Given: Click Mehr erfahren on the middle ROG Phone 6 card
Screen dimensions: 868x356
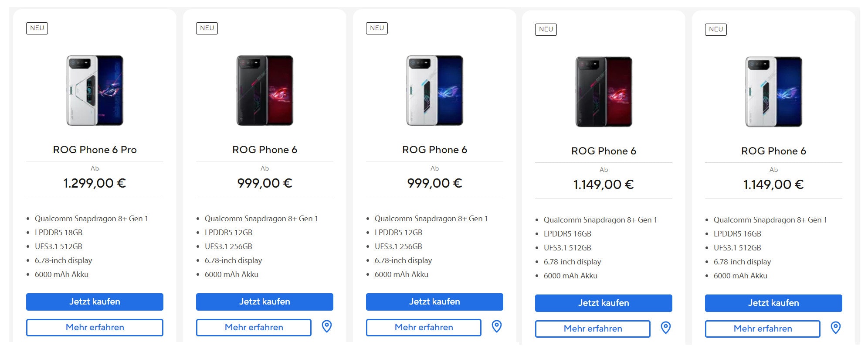Looking at the screenshot, I should [424, 327].
